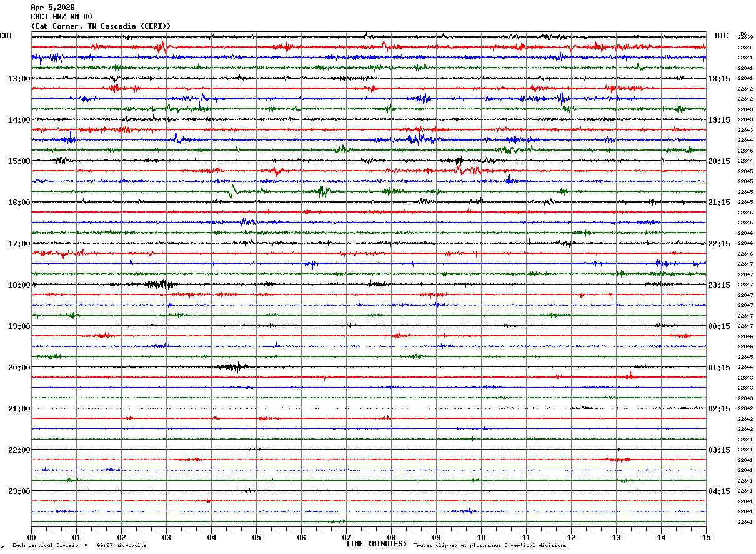Select the 14:00 CDT time label
The height and width of the screenshot is (554, 756).
(x=19, y=120)
